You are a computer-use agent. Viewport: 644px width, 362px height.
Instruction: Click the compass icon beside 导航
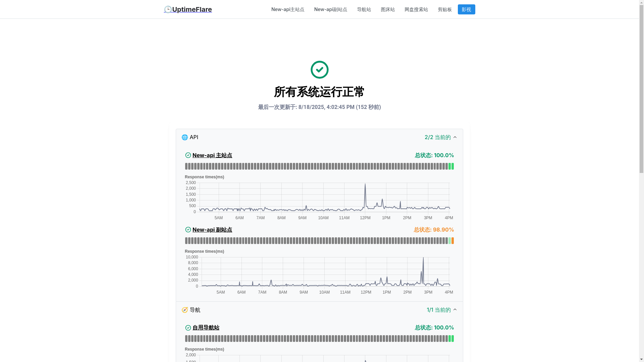click(x=184, y=310)
